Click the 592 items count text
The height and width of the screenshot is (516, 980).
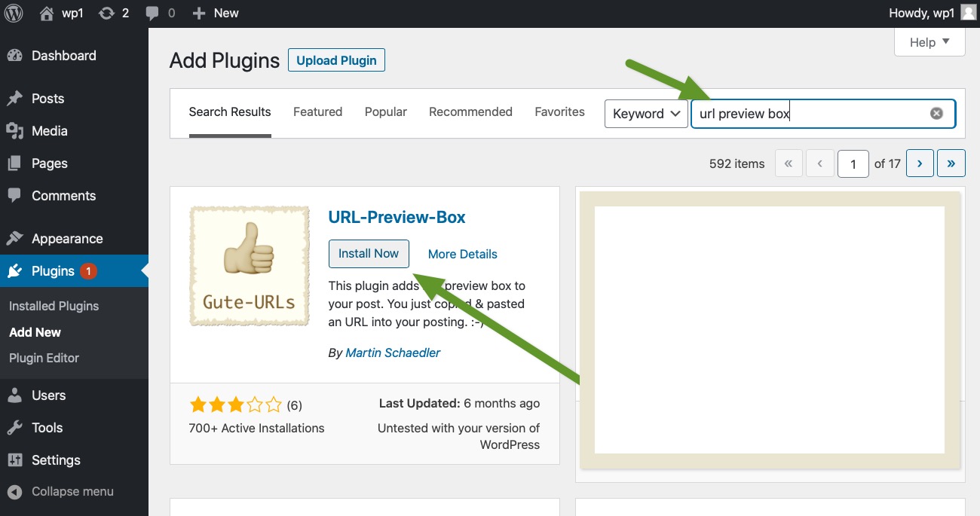[x=737, y=163]
